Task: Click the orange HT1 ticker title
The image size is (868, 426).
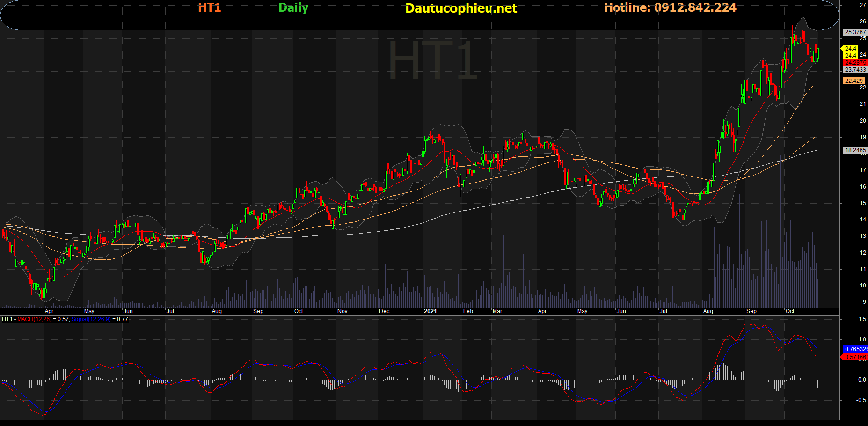Action: coord(209,7)
